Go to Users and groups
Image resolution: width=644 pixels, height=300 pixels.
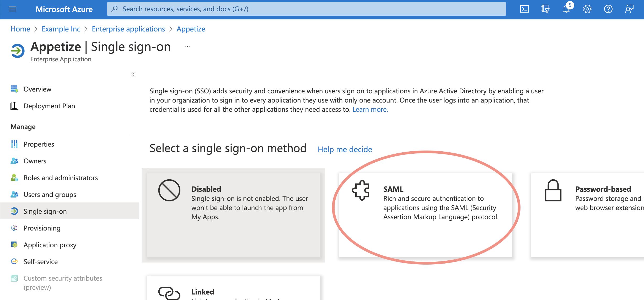pyautogui.click(x=50, y=195)
